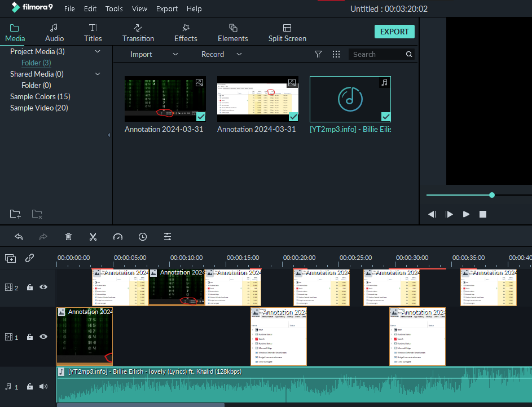Click the Filmora9 logo icon
The width and height of the screenshot is (532, 407).
(x=16, y=7)
